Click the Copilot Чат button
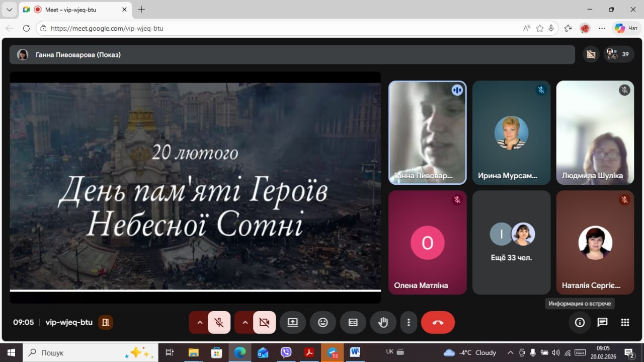644x362 pixels. coord(626,28)
